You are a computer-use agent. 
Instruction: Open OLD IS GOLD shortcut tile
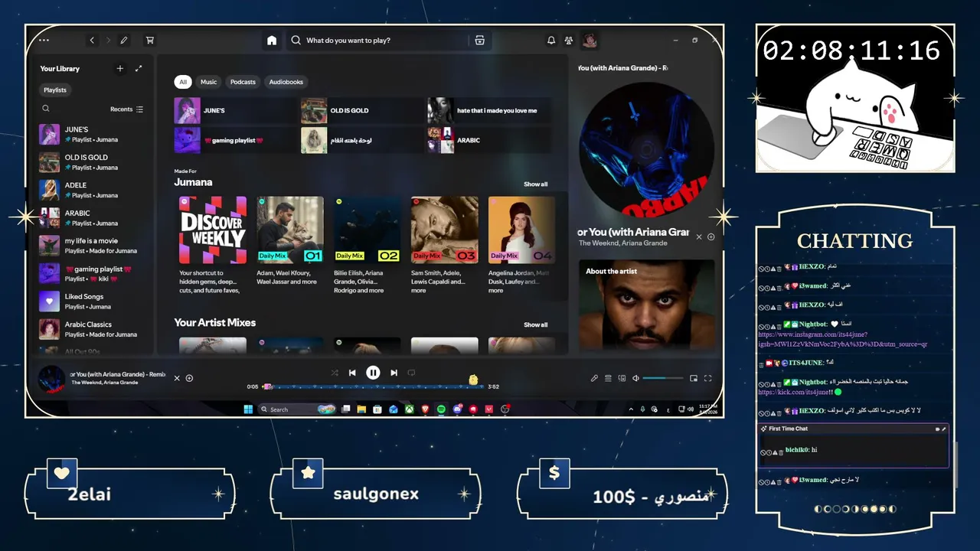pyautogui.click(x=362, y=110)
